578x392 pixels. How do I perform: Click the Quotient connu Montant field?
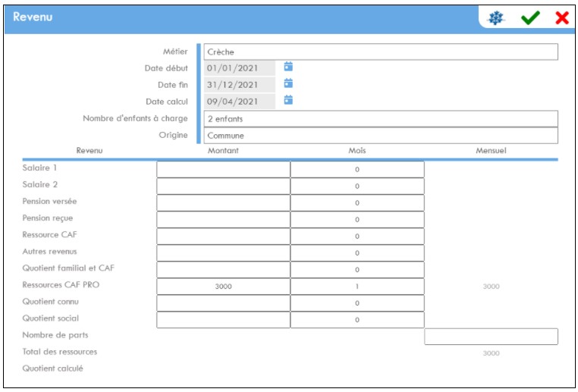pyautogui.click(x=223, y=303)
